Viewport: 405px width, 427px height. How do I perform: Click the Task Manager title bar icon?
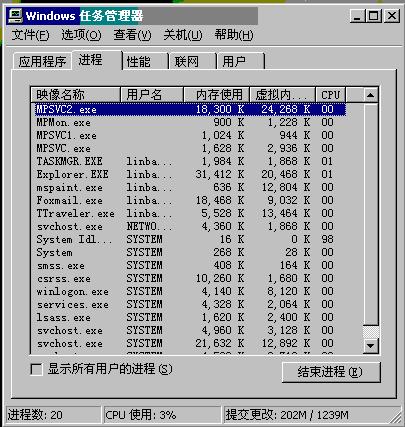click(16, 16)
